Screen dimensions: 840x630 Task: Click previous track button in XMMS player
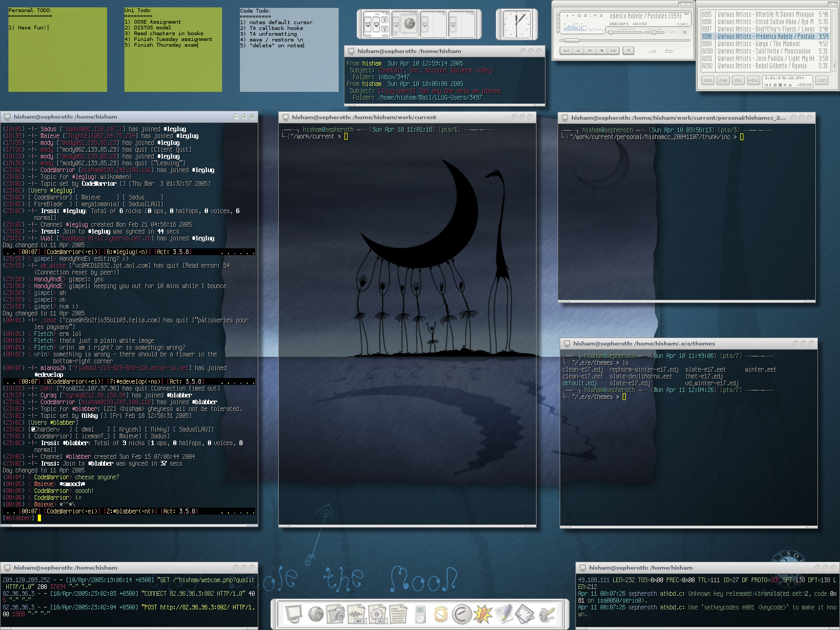click(x=566, y=50)
